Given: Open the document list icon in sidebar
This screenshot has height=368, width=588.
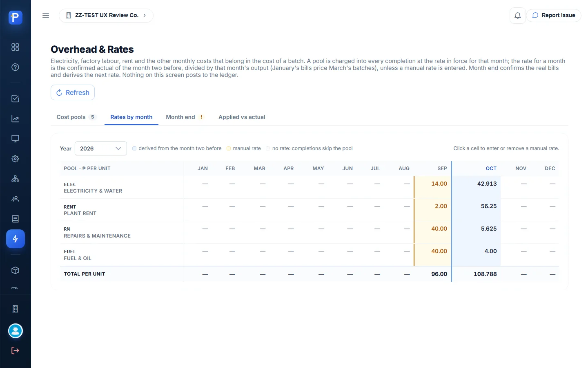Looking at the screenshot, I should click(15, 219).
